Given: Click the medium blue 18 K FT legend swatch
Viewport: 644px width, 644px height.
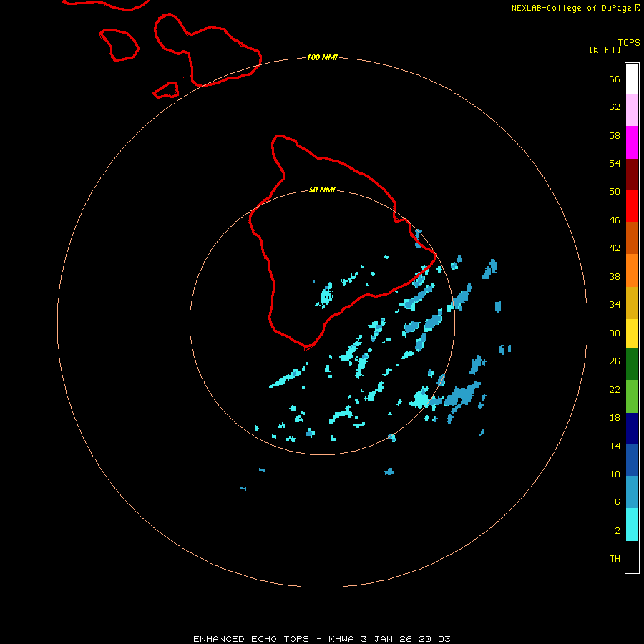Looking at the screenshot, I should point(632,460).
